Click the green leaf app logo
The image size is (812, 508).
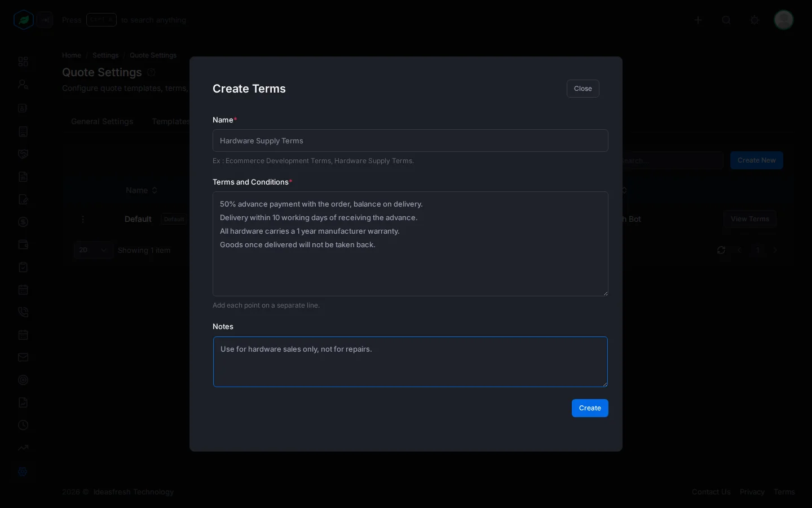[24, 20]
